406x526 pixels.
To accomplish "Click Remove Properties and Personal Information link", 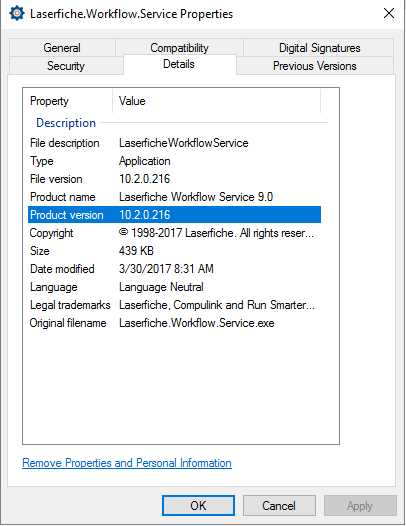I will [x=127, y=463].
